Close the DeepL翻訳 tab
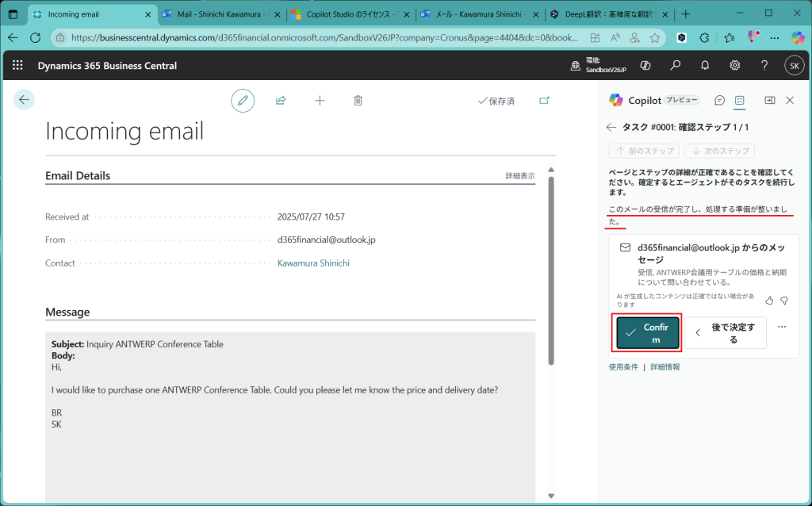 [665, 14]
